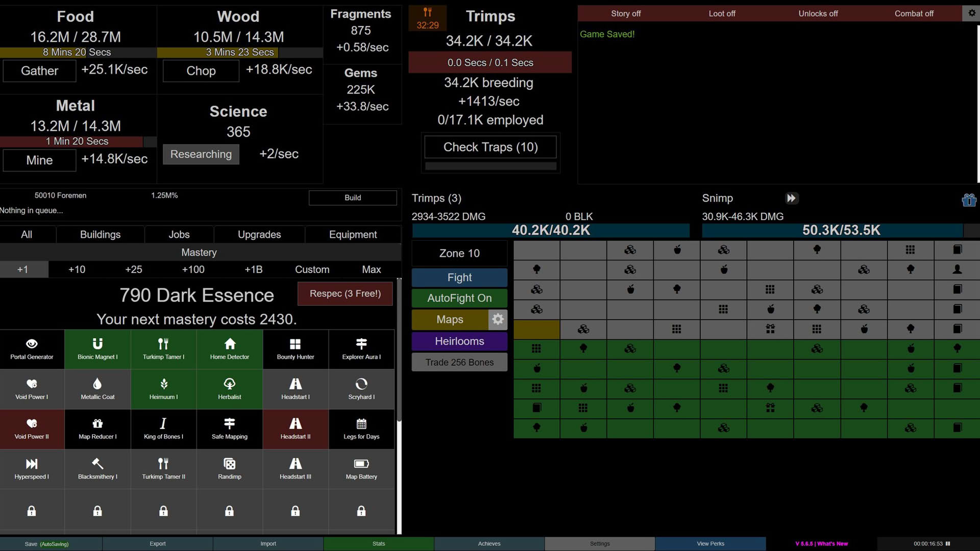Switch to the Buildings tab

point(100,234)
